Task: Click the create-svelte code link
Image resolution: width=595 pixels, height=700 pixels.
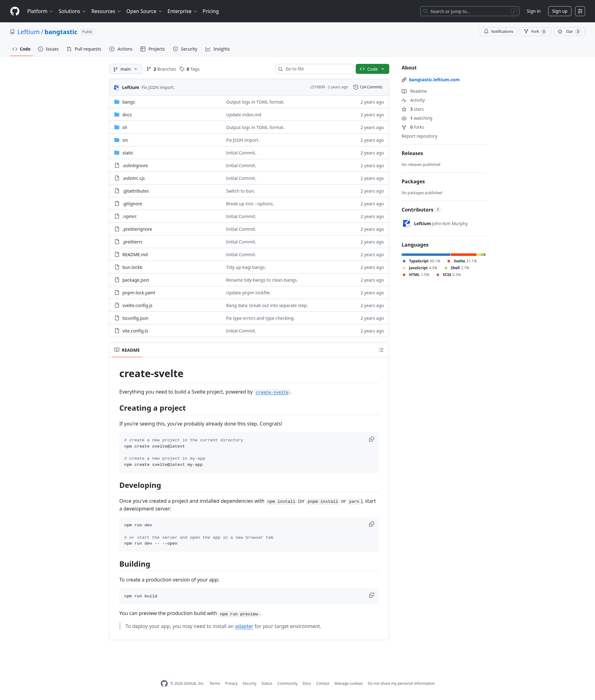Action: 272,392
